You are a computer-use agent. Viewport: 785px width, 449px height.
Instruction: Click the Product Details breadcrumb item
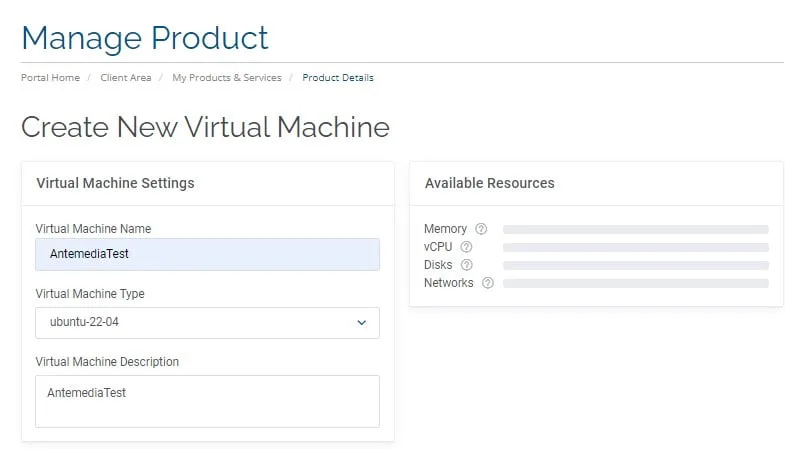click(338, 78)
